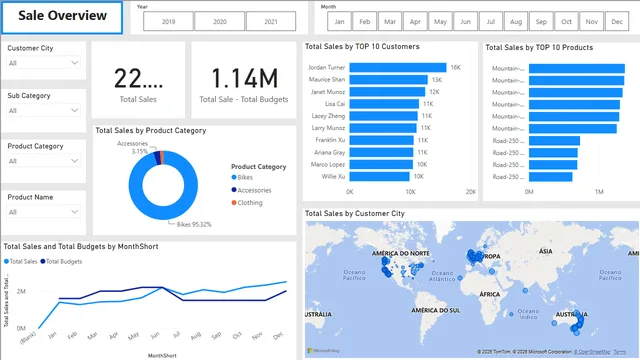Select the 2020 year slicer button
The height and width of the screenshot is (360, 640).
click(220, 21)
